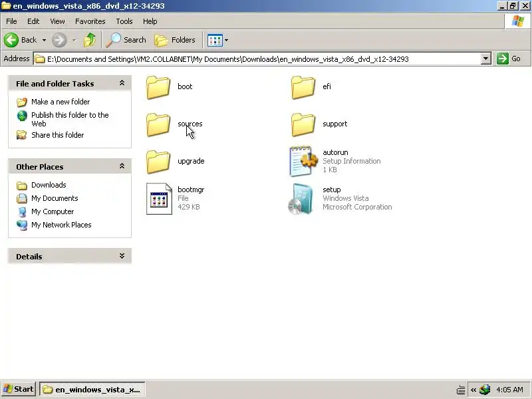Image resolution: width=532 pixels, height=399 pixels.
Task: Open the boot folder icon
Action: (158, 87)
